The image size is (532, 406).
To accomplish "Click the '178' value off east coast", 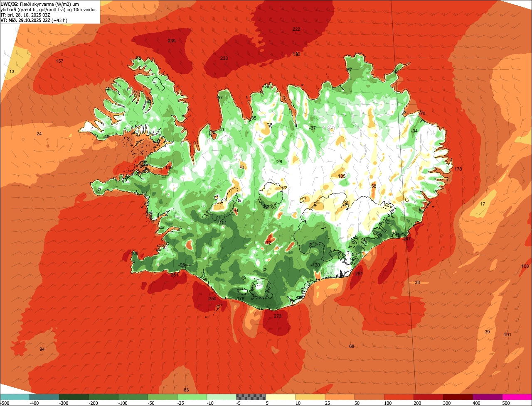I will tap(458, 169).
